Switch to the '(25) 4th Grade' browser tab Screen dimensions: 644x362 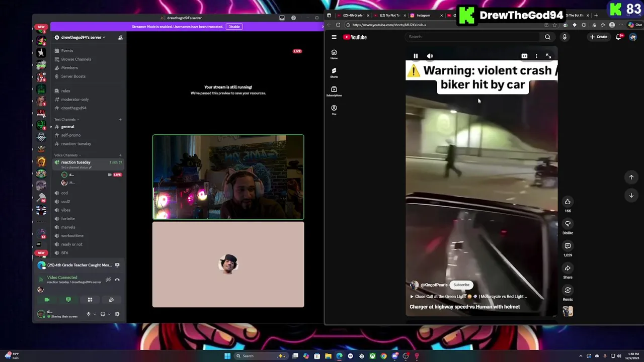[x=354, y=15]
